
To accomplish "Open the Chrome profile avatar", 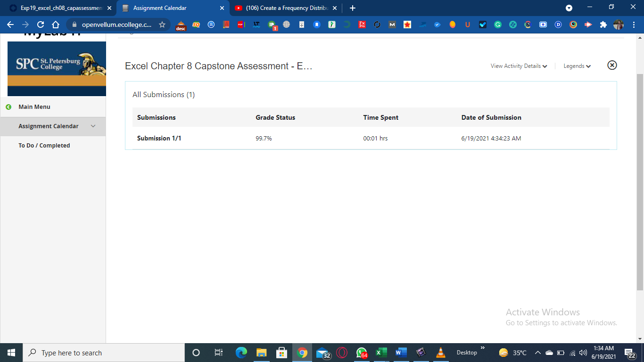I will 618,25.
